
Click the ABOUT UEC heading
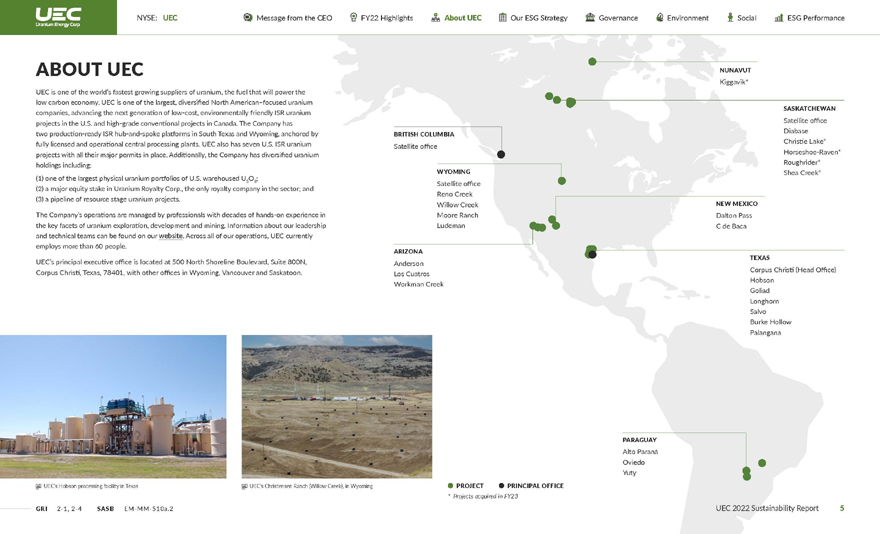point(90,69)
